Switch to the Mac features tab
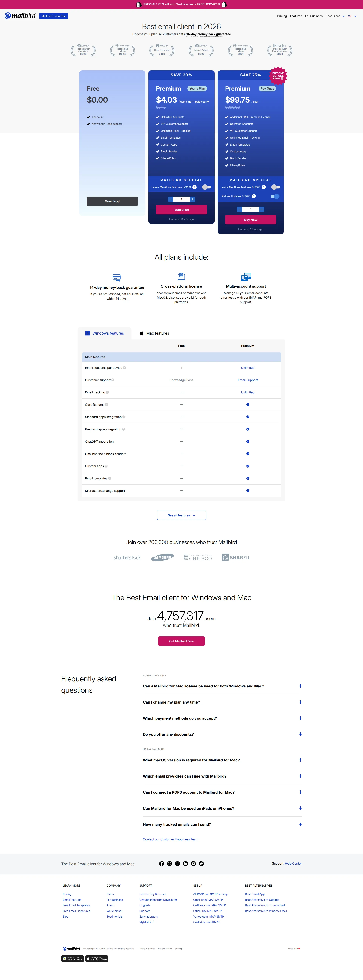363x980 pixels. (154, 333)
